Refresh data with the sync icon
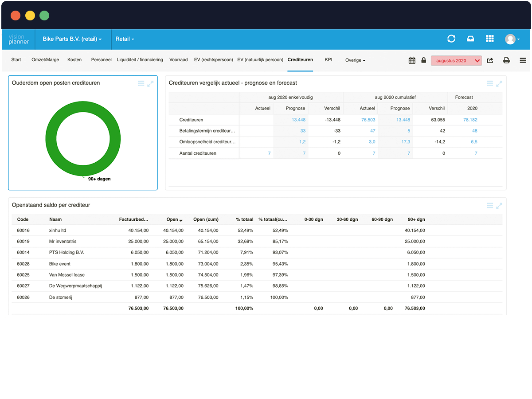The image size is (532, 399). point(451,39)
